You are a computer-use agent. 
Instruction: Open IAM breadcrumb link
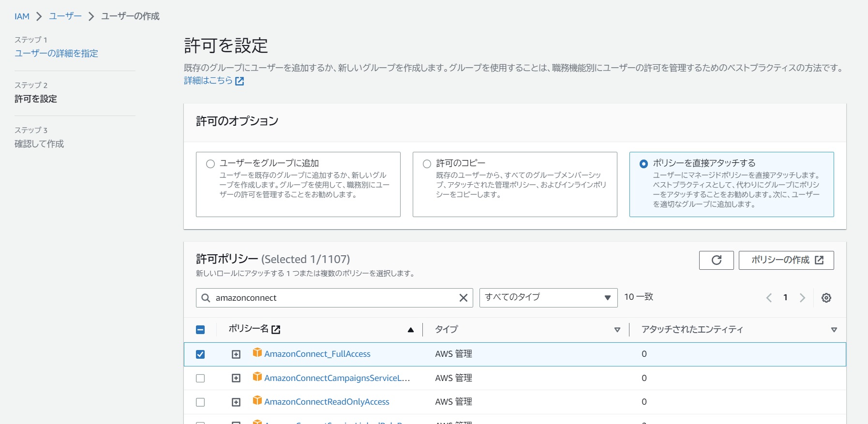coord(22,16)
